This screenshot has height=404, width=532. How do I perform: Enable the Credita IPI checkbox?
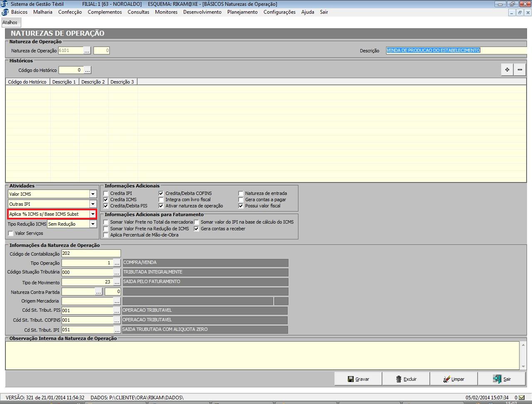[106, 193]
